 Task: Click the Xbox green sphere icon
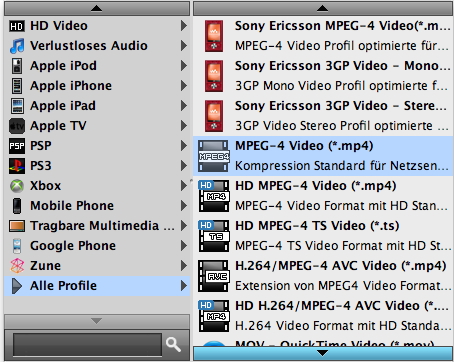click(x=17, y=186)
